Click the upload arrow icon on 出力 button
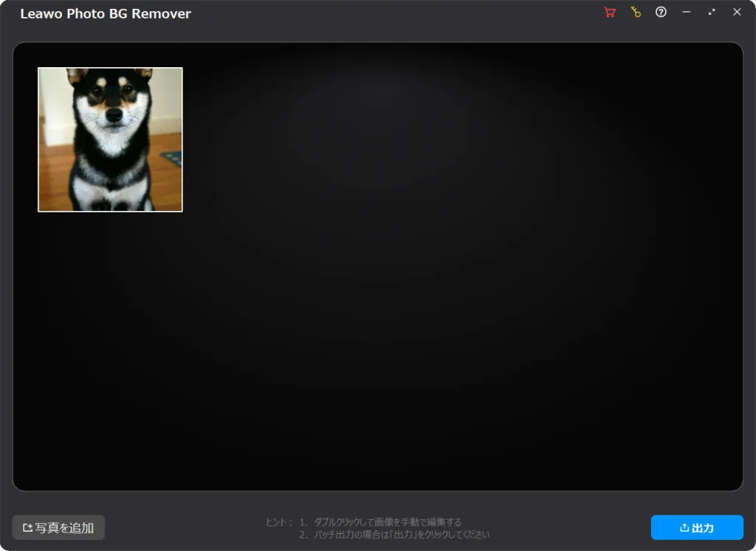This screenshot has width=756, height=551. click(684, 527)
